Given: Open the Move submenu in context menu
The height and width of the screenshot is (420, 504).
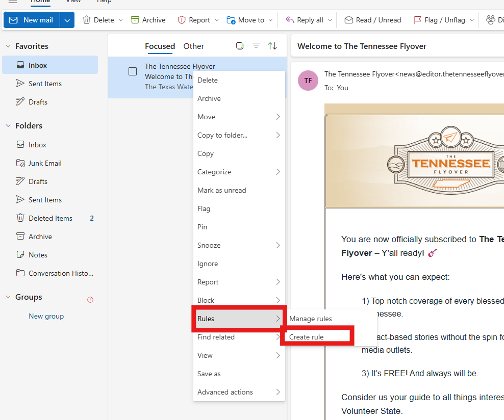Looking at the screenshot, I should 239,117.
